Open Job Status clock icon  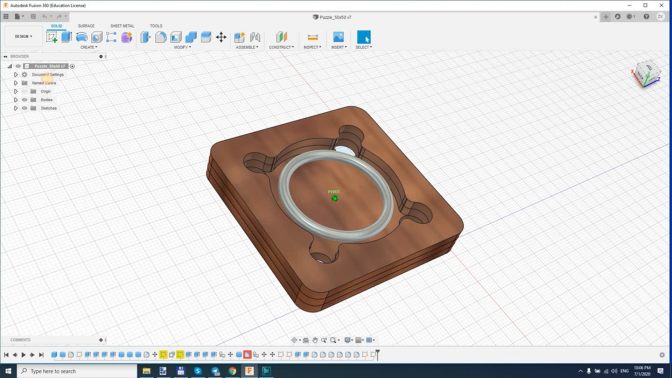tap(630, 17)
